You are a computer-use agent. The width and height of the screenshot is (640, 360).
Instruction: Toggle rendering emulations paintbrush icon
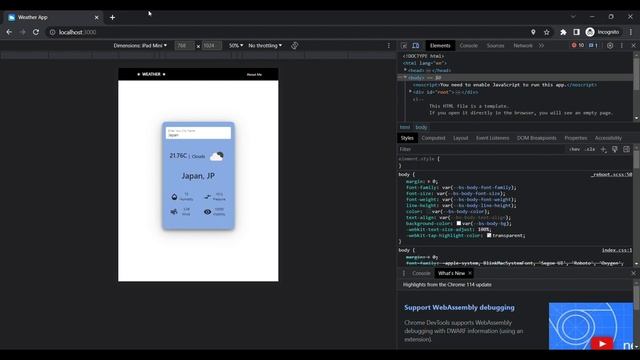(615, 149)
